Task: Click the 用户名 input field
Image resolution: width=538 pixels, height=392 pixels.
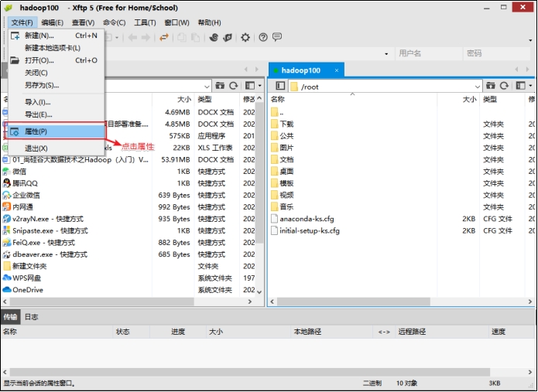Action: 428,53
